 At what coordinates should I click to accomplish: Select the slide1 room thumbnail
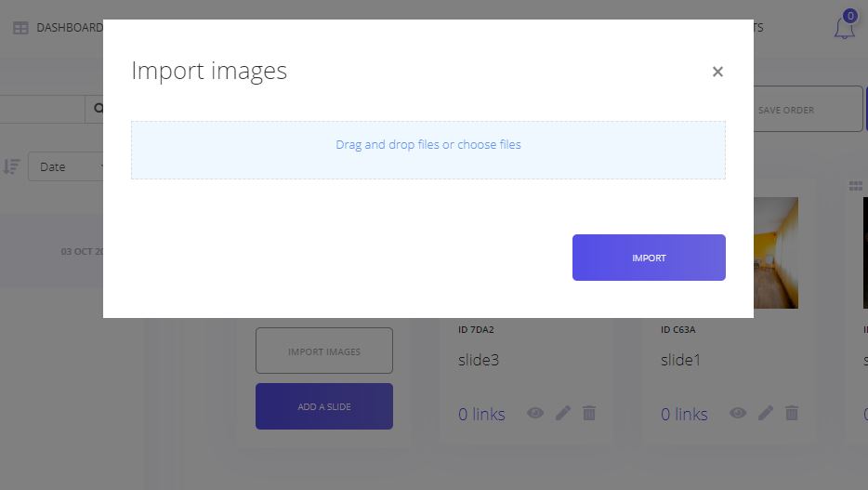coord(776,253)
